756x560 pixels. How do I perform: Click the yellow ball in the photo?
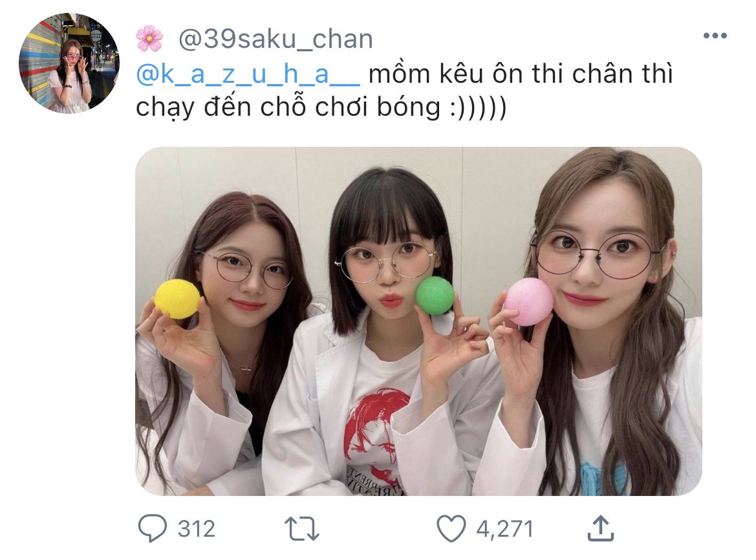click(177, 299)
